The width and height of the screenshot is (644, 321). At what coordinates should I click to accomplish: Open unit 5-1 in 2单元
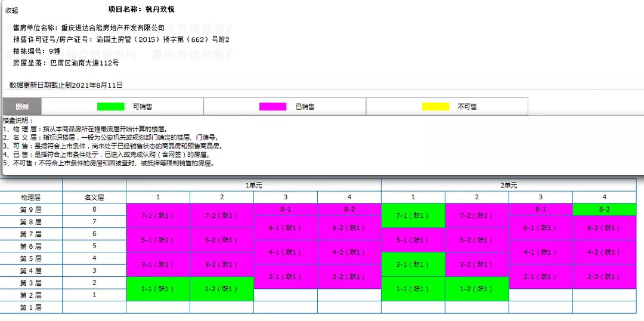click(413, 240)
